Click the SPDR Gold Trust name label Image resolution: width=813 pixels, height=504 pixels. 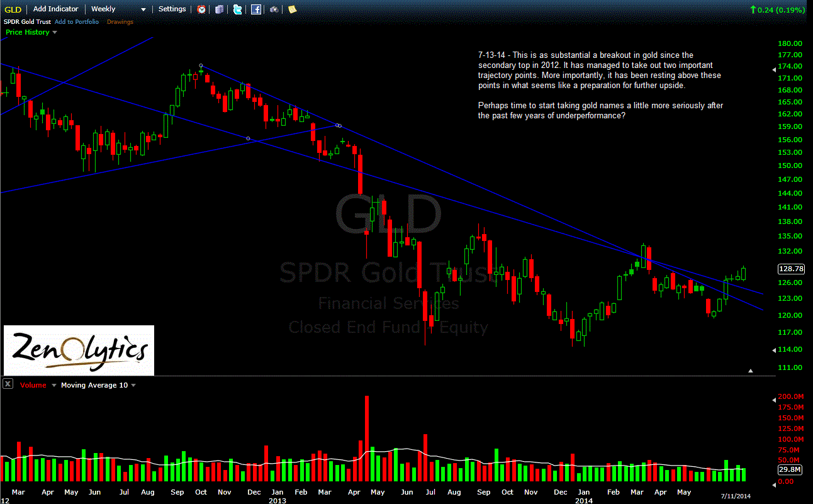pyautogui.click(x=27, y=22)
